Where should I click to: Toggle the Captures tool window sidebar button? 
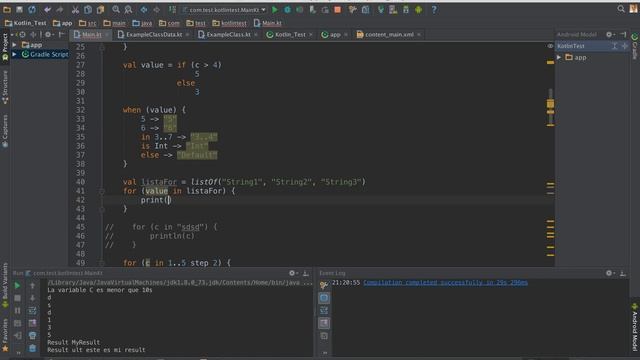[5, 131]
